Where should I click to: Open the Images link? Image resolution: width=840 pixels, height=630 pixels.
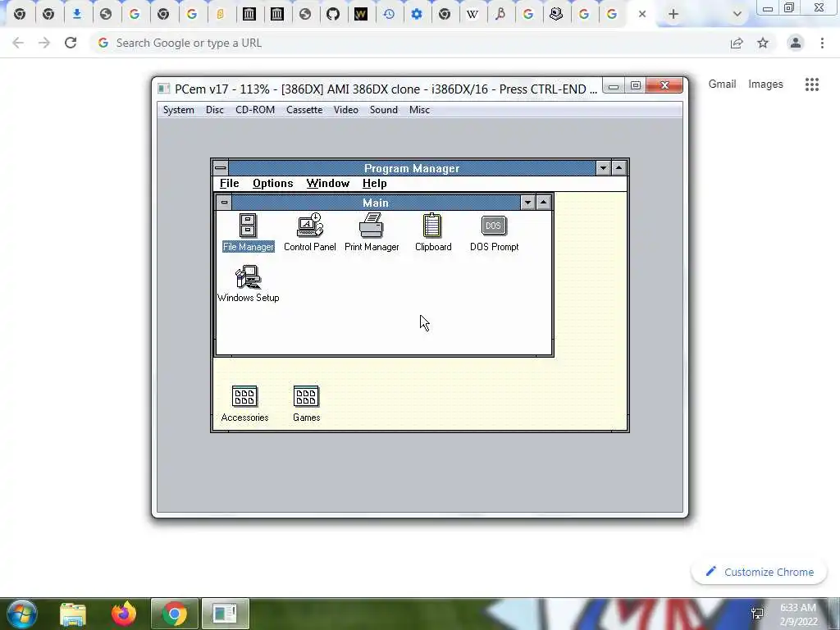[765, 84]
